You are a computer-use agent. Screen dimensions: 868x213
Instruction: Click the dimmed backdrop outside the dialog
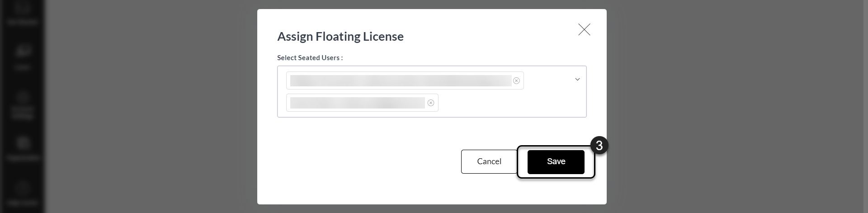tap(737, 106)
